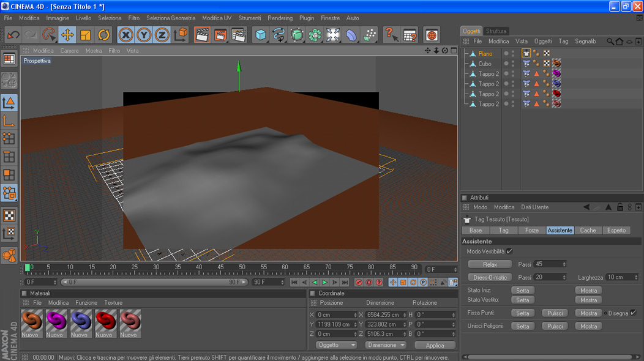Screen dimensions: 644x361
Task: Select the Move tool
Action: click(67, 35)
